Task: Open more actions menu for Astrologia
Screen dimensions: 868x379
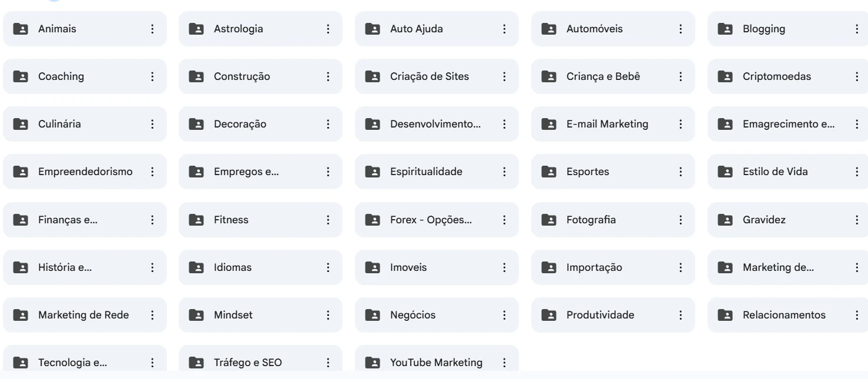Action: (328, 29)
